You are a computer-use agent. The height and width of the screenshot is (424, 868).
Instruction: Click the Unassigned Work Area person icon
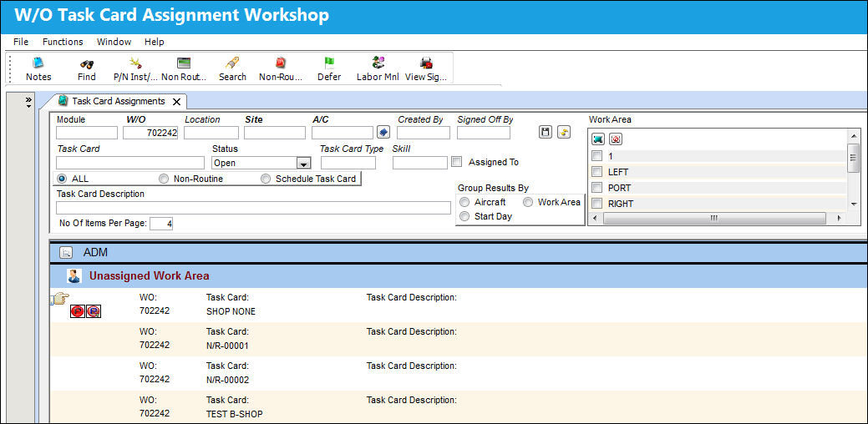[74, 275]
